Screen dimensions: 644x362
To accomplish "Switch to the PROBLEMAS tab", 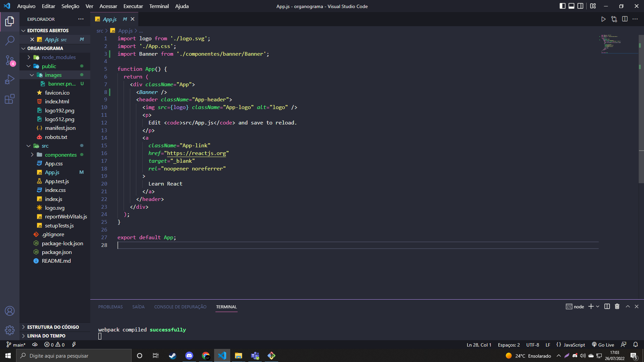I will [x=110, y=307].
